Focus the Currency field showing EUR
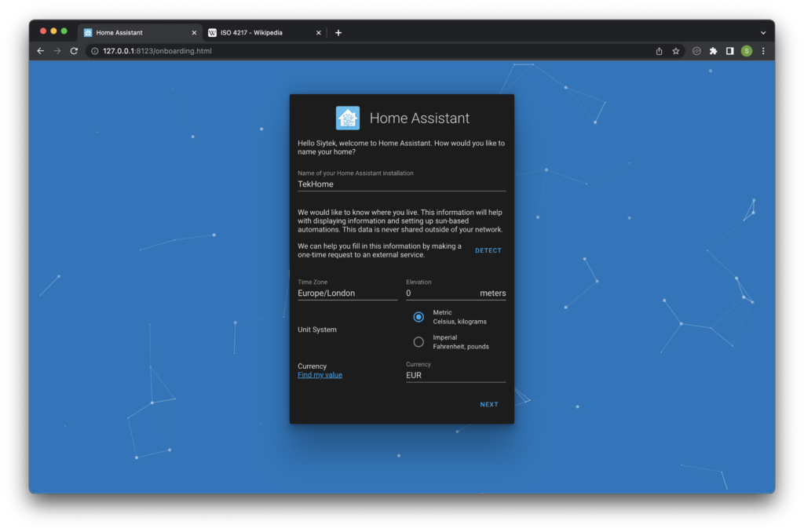This screenshot has height=532, width=804. point(455,371)
